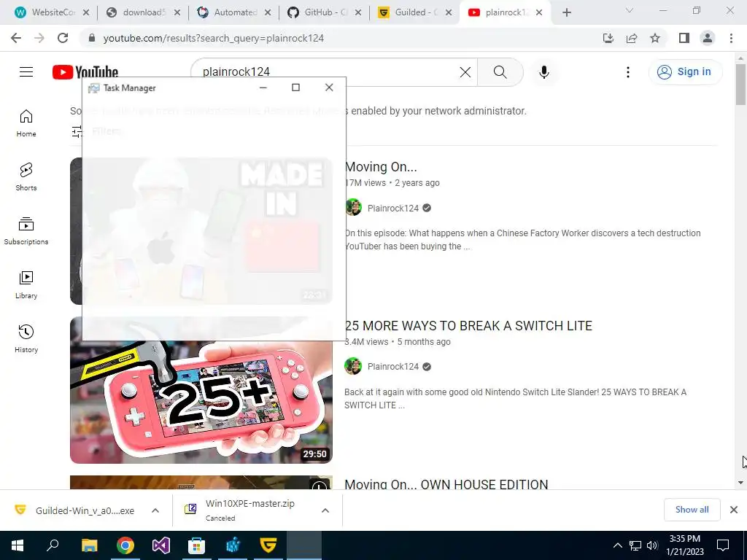Open Visual Studio from the taskbar
Image resolution: width=747 pixels, height=560 pixels.
click(161, 545)
